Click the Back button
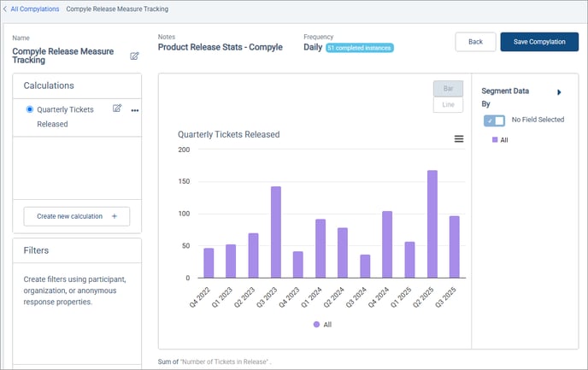The image size is (588, 370). tap(475, 42)
